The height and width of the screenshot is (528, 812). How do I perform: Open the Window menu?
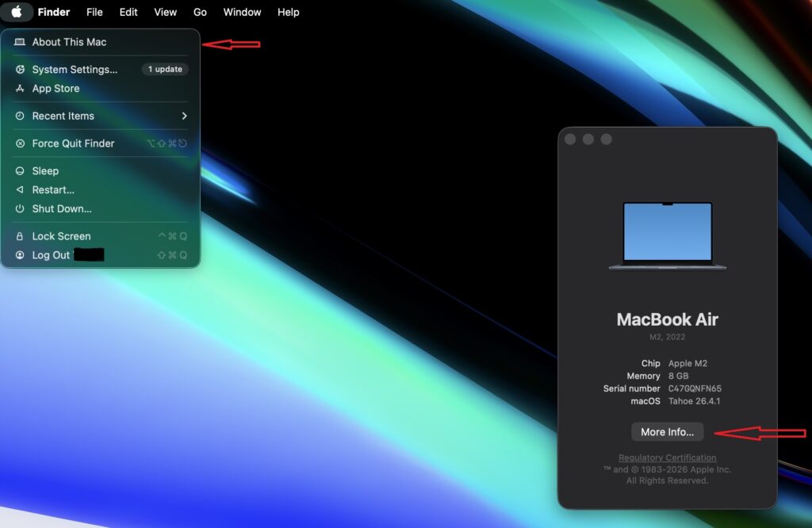click(x=242, y=12)
